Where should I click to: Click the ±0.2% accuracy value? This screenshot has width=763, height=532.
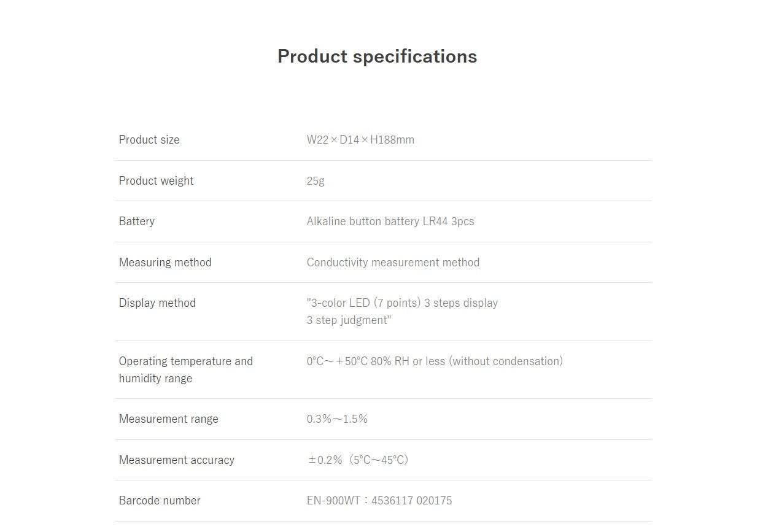[358, 460]
